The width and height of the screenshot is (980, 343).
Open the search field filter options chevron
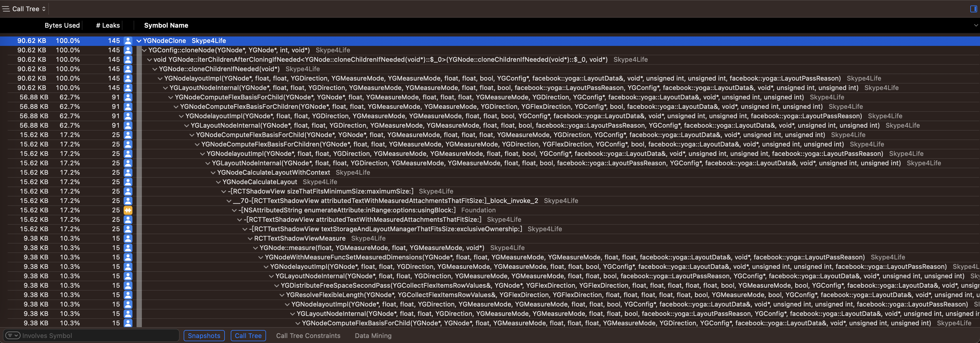(16, 335)
